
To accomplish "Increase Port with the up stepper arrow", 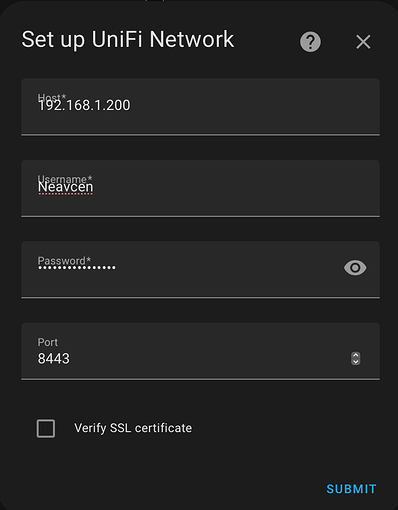I will point(356,355).
